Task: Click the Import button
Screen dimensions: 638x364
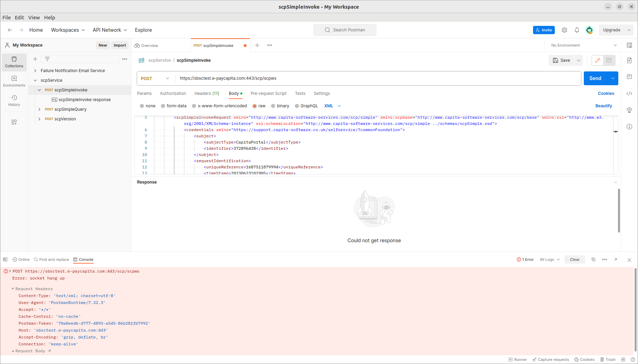Action: (120, 45)
